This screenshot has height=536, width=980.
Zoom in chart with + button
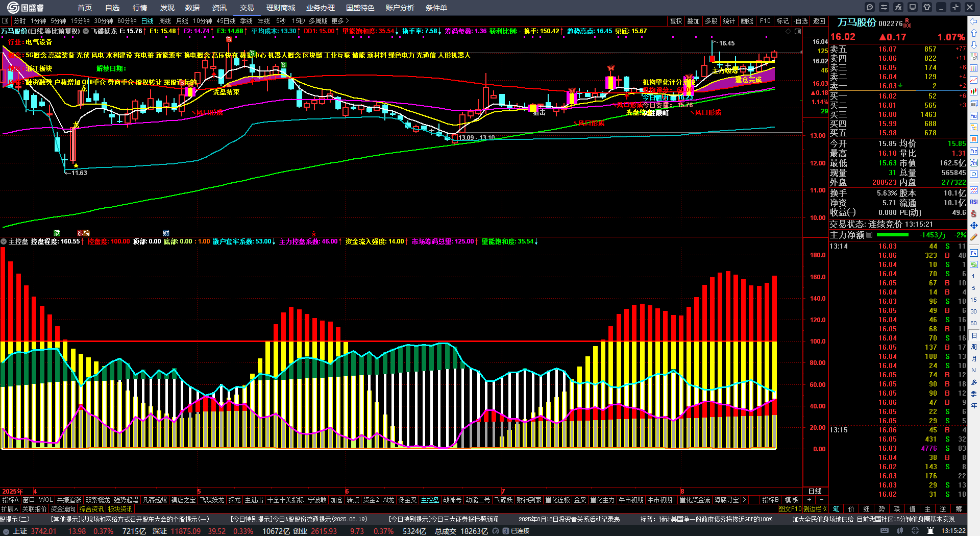810,500
